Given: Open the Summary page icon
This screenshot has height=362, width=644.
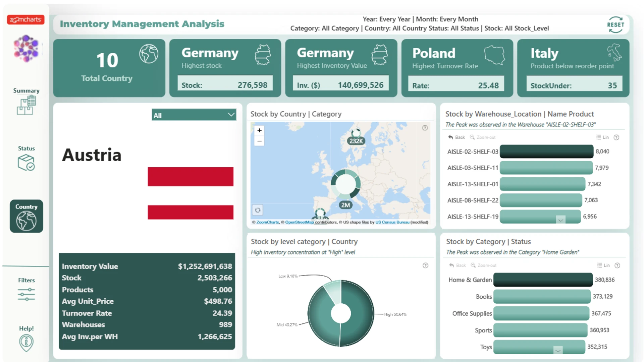Looking at the screenshot, I should click(x=26, y=105).
